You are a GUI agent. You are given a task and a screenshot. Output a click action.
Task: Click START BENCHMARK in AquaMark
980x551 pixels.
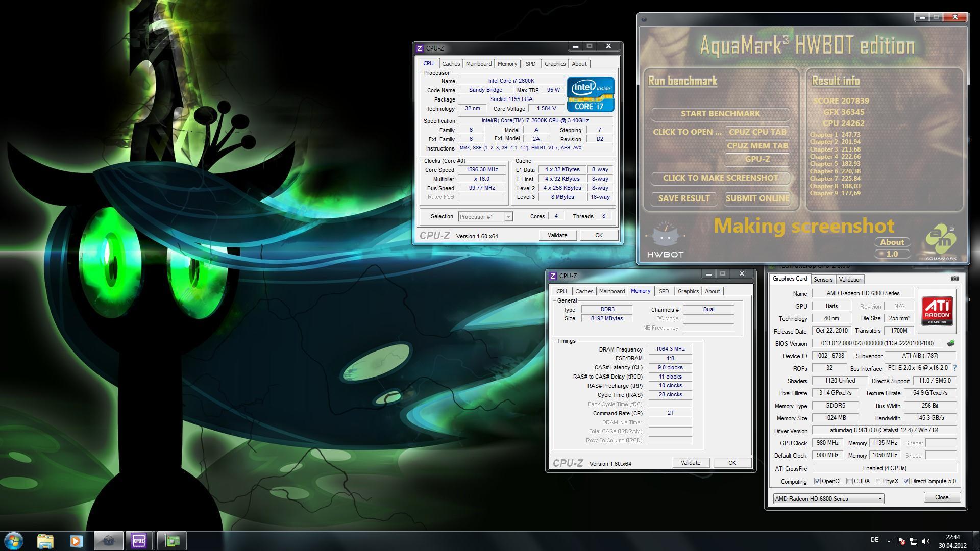720,114
